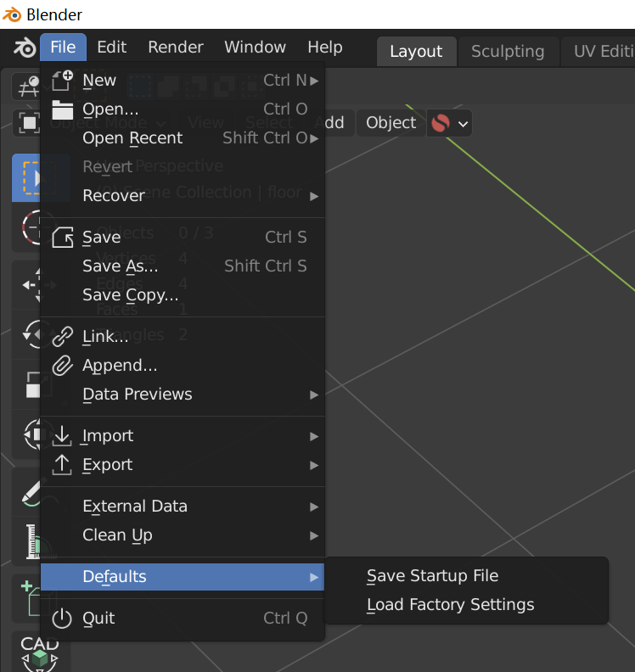The image size is (635, 672).
Task: Choose New from the File menu
Action: [x=183, y=80]
